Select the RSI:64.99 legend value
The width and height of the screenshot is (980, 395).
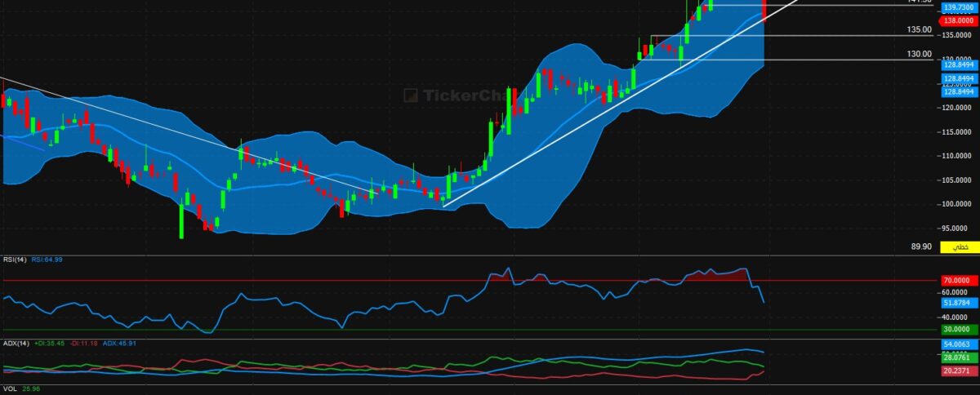[47, 260]
